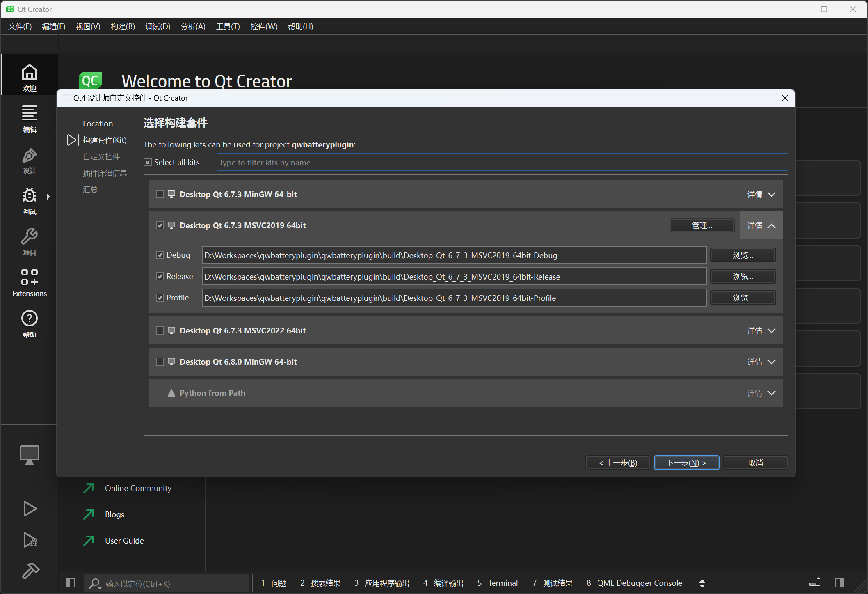
Task: Enable Desktop Qt 6.7.3 MinGW 64-bit kit
Action: coord(160,194)
